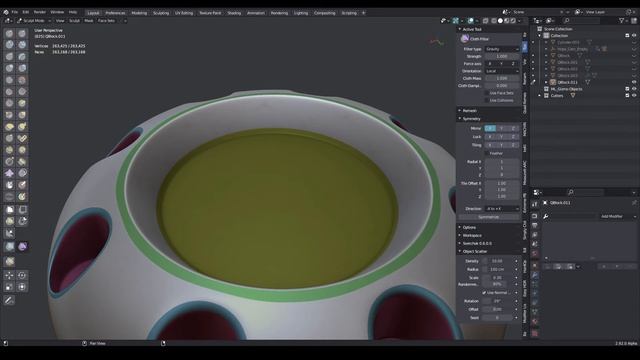Toggle Tiling Z axis button

(x=513, y=145)
